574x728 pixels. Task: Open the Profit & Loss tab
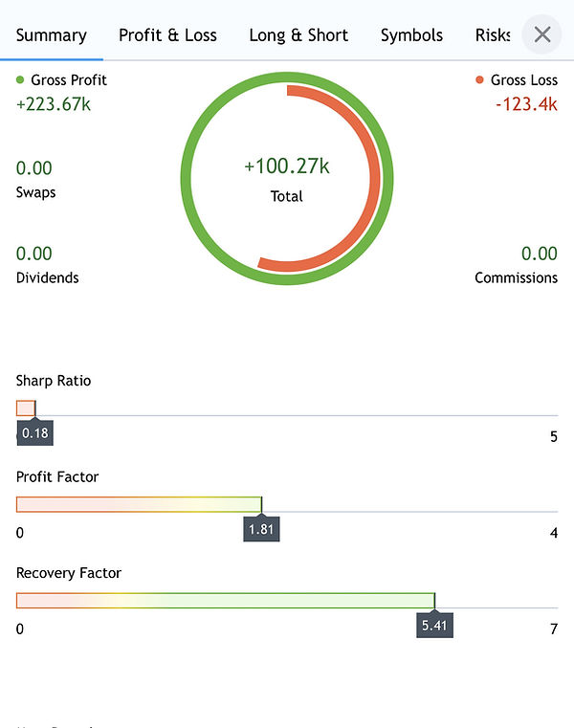click(x=167, y=35)
